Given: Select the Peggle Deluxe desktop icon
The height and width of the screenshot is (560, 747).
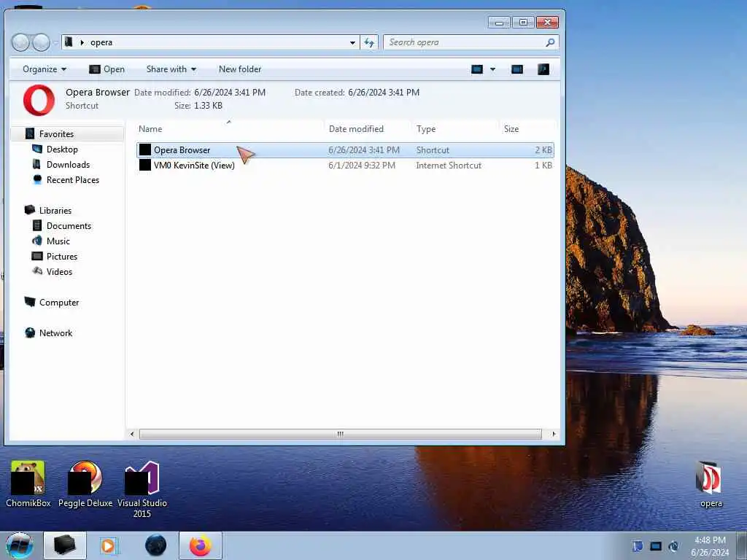Looking at the screenshot, I should [85, 484].
